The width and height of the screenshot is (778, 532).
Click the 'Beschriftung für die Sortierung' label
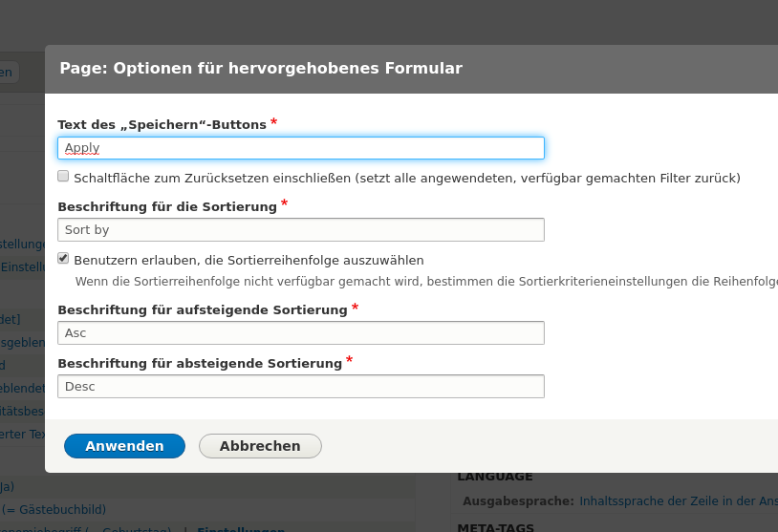(167, 207)
